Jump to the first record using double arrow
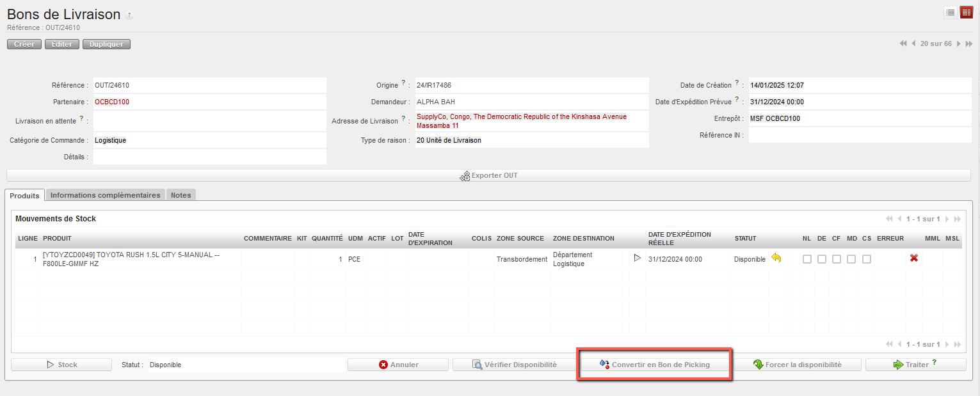 pos(903,44)
